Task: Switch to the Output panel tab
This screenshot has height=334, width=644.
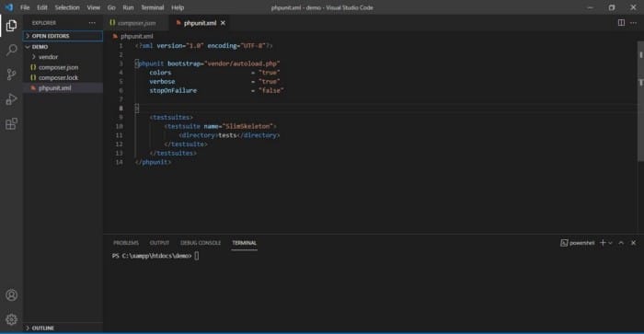Action: pyautogui.click(x=159, y=243)
